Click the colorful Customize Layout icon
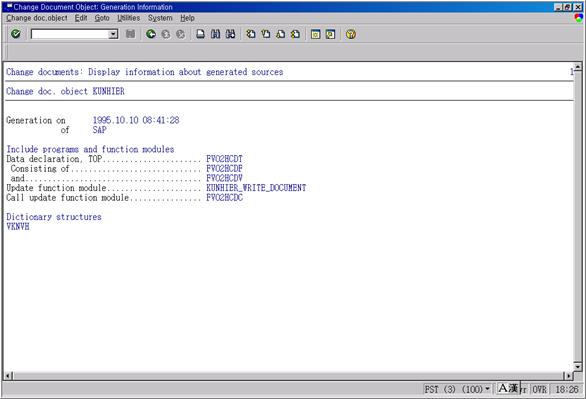 pos(579,18)
